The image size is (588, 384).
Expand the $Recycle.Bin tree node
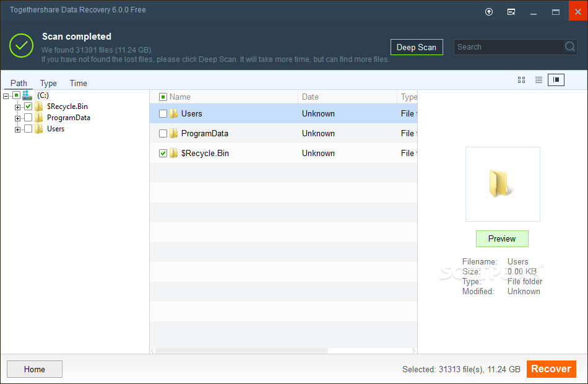point(17,107)
